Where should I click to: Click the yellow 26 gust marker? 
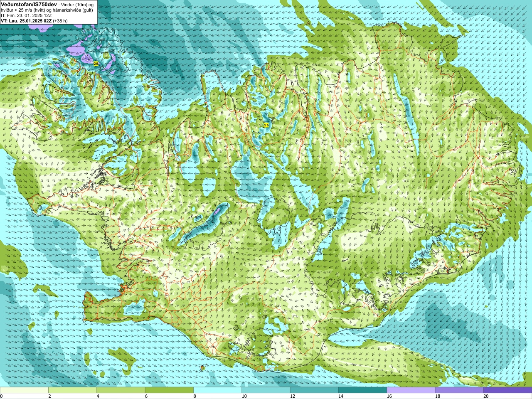click(x=266, y=125)
